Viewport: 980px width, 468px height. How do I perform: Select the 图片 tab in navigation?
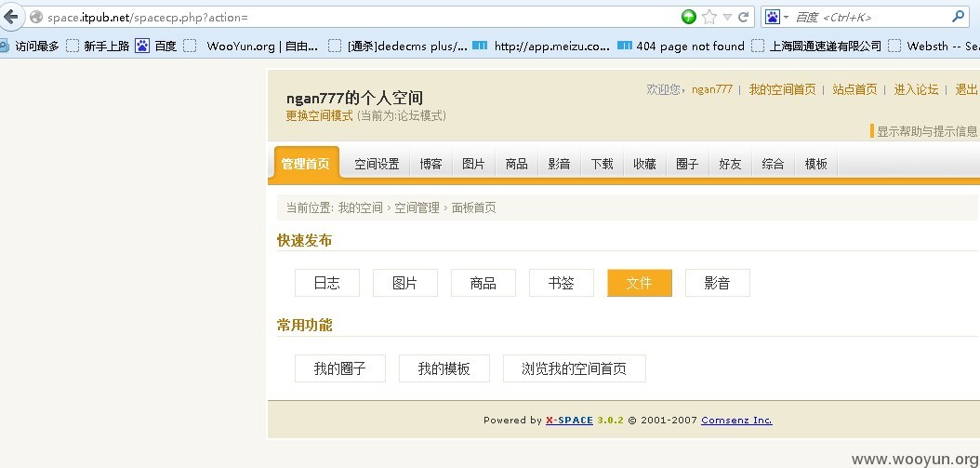pos(474,164)
